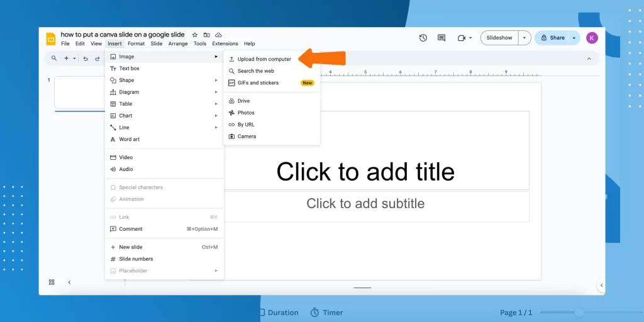Select Comment from Insert menu
The width and height of the screenshot is (644, 322).
tap(164, 229)
